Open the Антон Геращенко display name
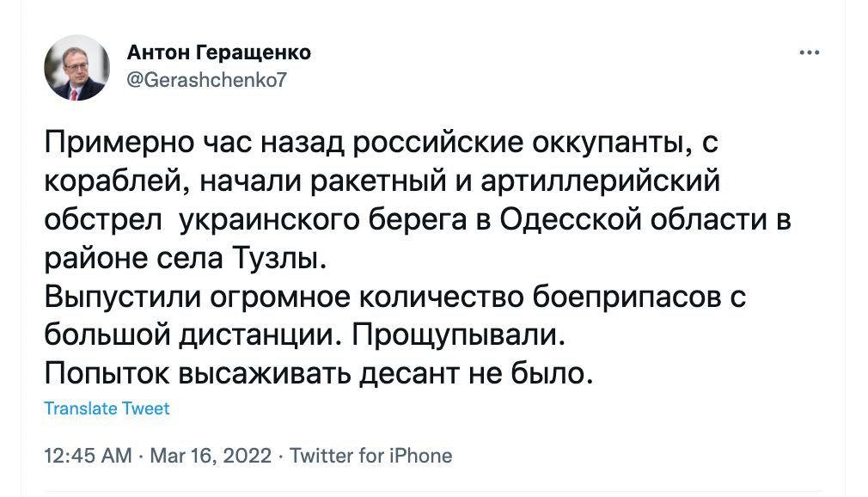Image resolution: width=868 pixels, height=497 pixels. pyautogui.click(x=218, y=52)
